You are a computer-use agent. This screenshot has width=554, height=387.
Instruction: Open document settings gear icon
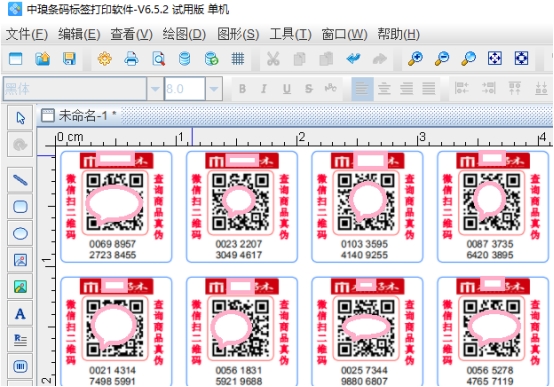click(105, 59)
